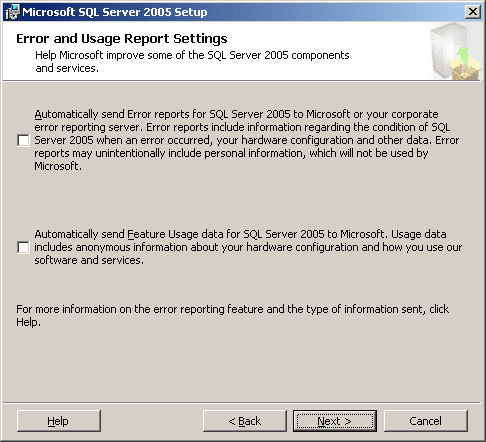
Task: Close the SQL Server 2005 Setup window
Action: 473,12
